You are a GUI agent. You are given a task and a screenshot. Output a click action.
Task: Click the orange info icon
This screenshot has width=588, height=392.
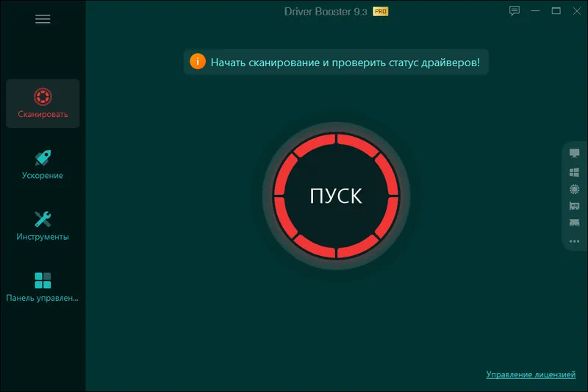coord(198,62)
